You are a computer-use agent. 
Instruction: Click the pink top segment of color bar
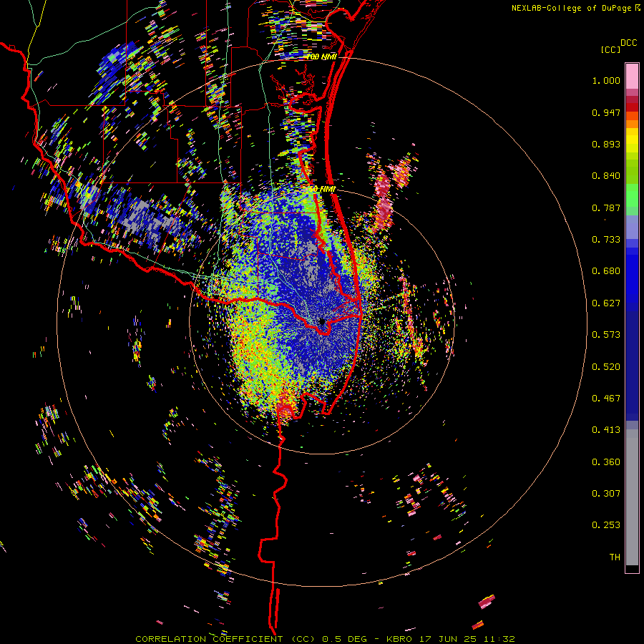tap(632, 77)
